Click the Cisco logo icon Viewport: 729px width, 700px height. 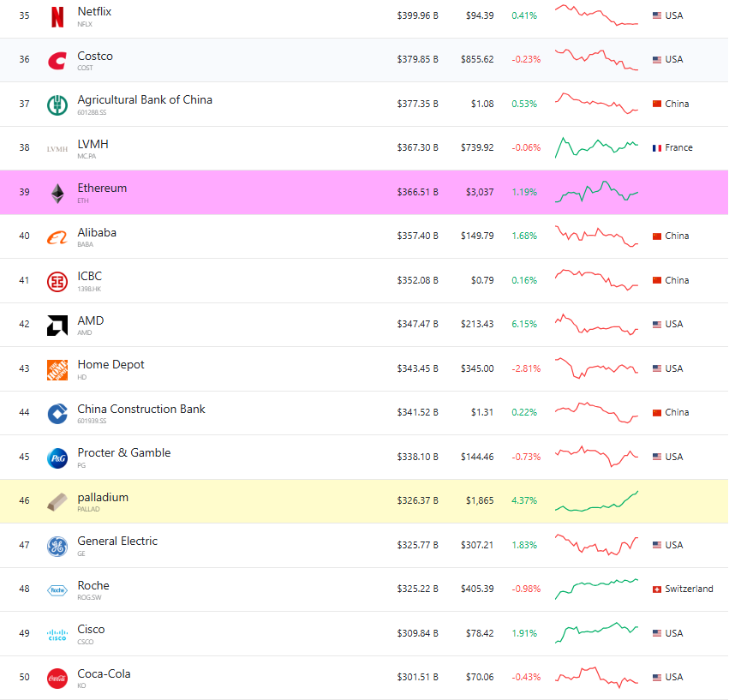[57, 635]
